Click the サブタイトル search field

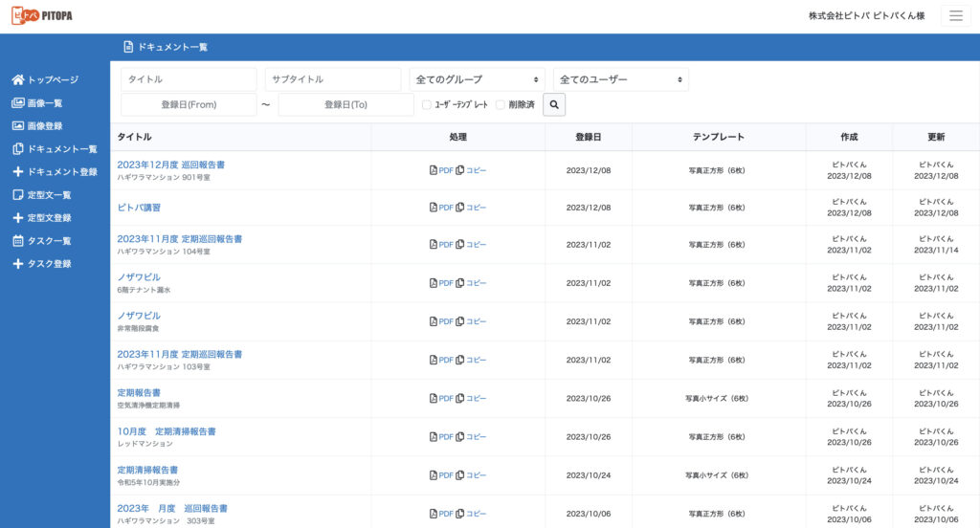click(333, 79)
